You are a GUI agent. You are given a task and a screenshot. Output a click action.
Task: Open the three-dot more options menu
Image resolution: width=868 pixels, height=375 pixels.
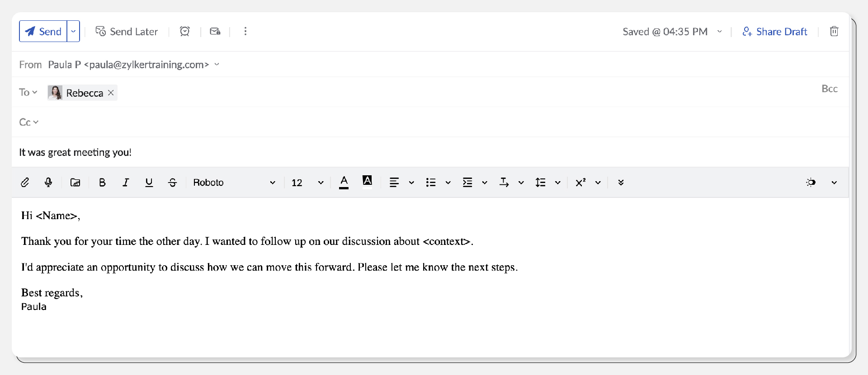pos(245,31)
